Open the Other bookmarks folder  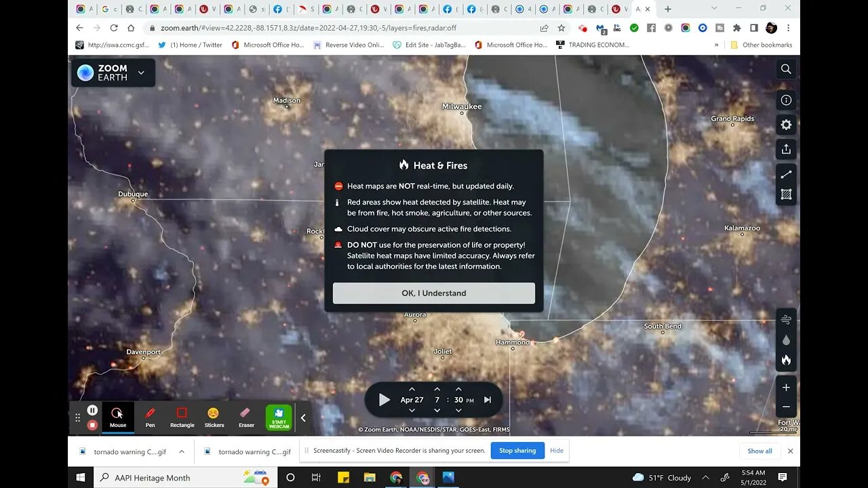coord(761,45)
